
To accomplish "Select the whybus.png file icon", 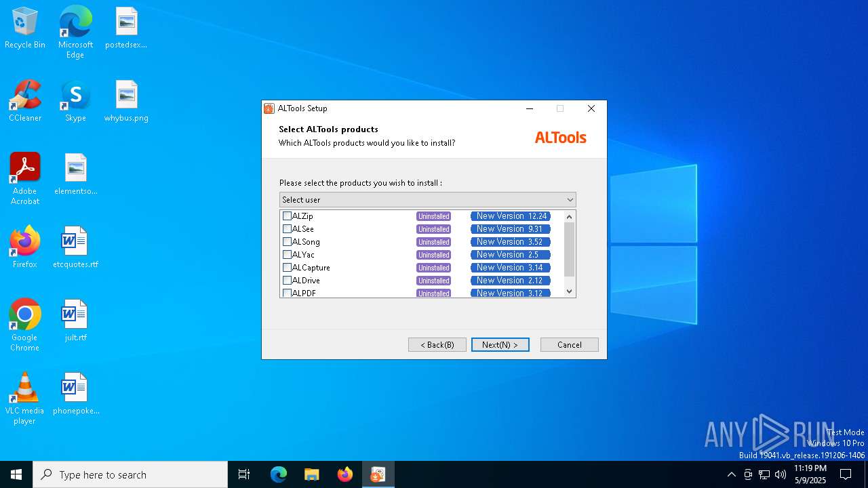I will point(126,101).
